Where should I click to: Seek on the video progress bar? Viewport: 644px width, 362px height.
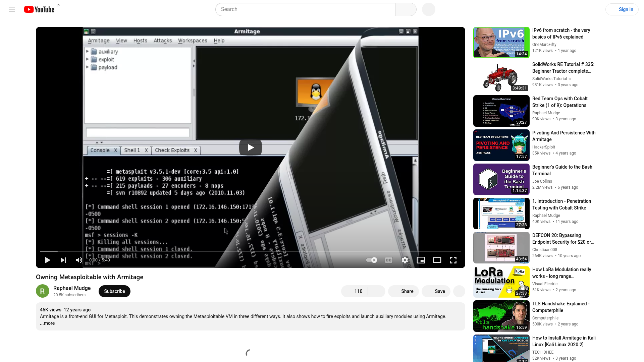click(251, 251)
